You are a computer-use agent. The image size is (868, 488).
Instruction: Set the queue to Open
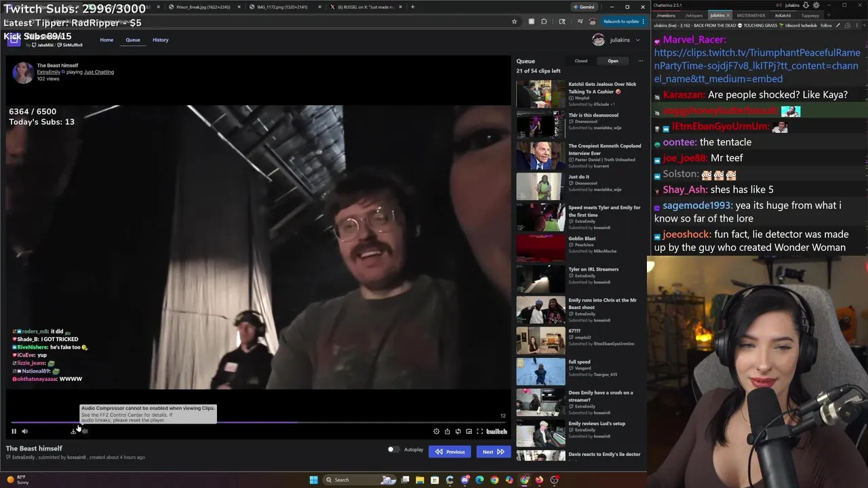click(613, 61)
